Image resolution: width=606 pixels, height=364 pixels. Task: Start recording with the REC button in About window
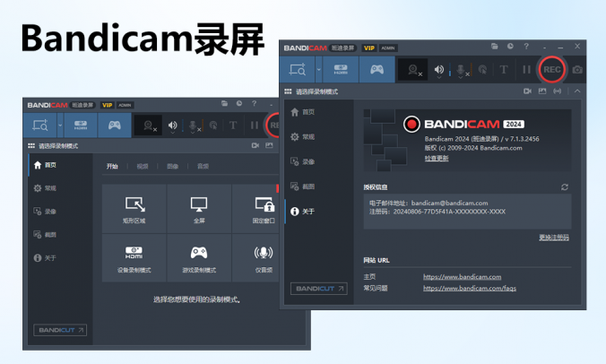pyautogui.click(x=551, y=70)
